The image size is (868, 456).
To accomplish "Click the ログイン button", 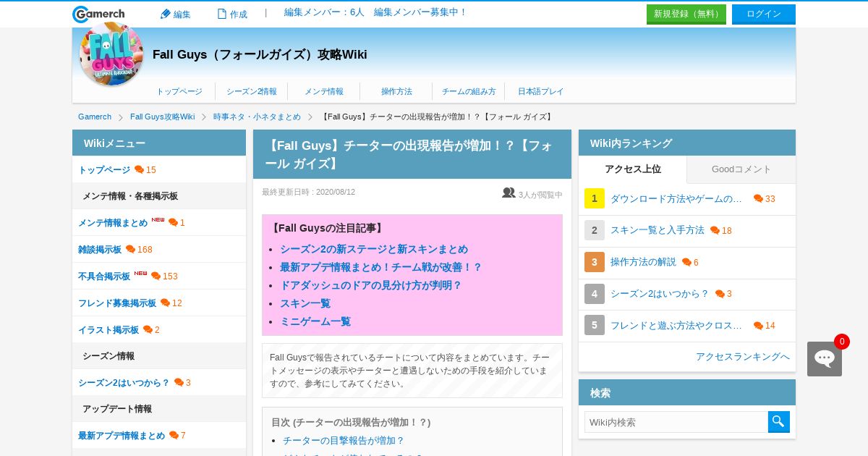I will [x=764, y=14].
